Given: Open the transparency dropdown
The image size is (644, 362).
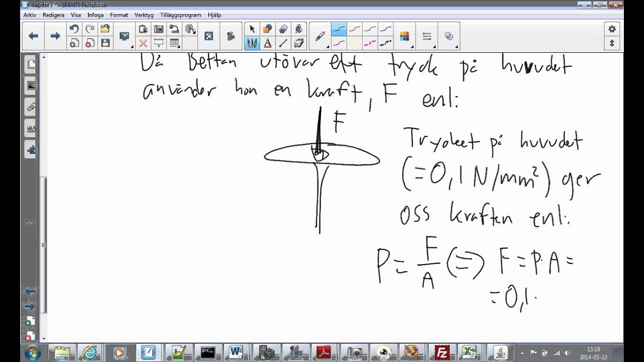Looking at the screenshot, I should [449, 36].
